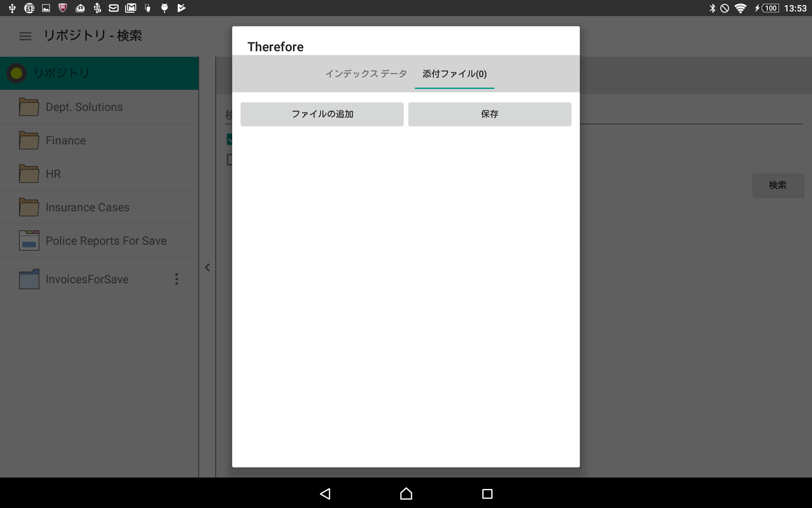Click the リポジトリ circle icon
Image resolution: width=812 pixels, height=508 pixels.
16,73
